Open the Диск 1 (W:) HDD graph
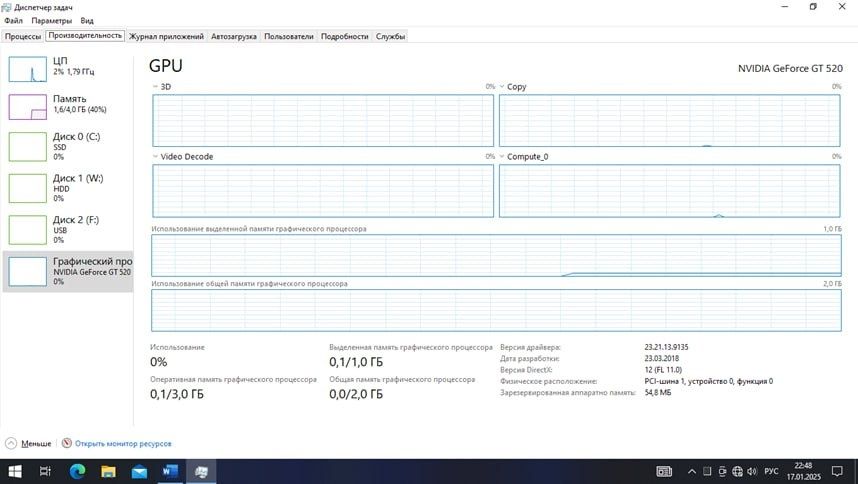This screenshot has width=858, height=484. click(x=68, y=188)
